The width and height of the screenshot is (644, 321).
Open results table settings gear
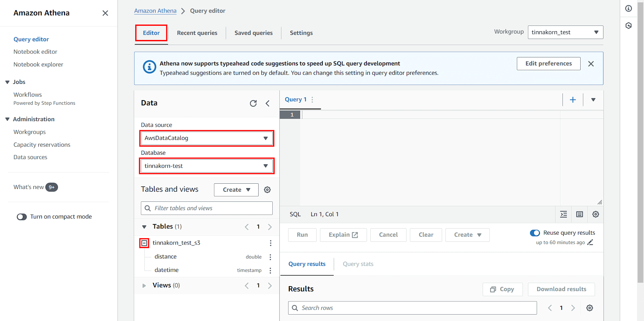coord(590,308)
